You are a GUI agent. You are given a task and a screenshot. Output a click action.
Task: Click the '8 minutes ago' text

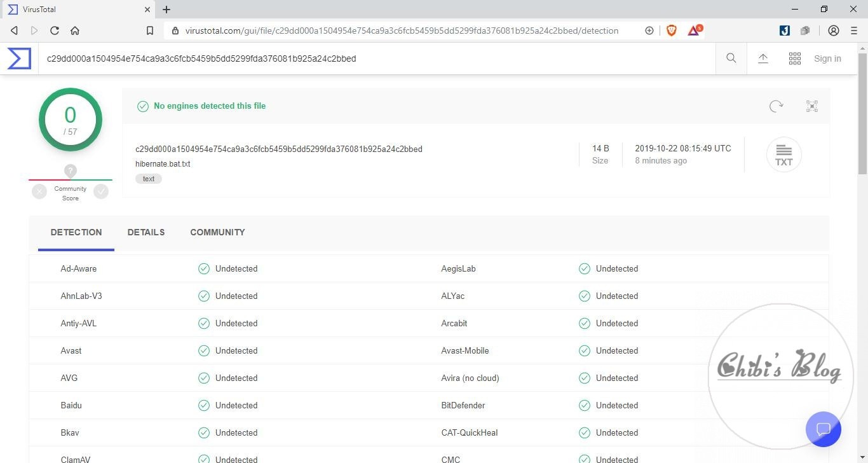tap(661, 161)
